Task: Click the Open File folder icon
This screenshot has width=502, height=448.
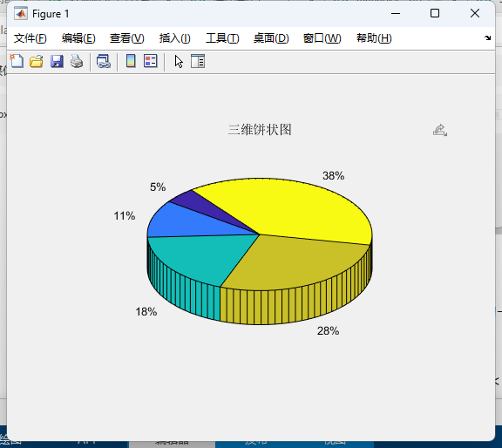Action: tap(37, 61)
